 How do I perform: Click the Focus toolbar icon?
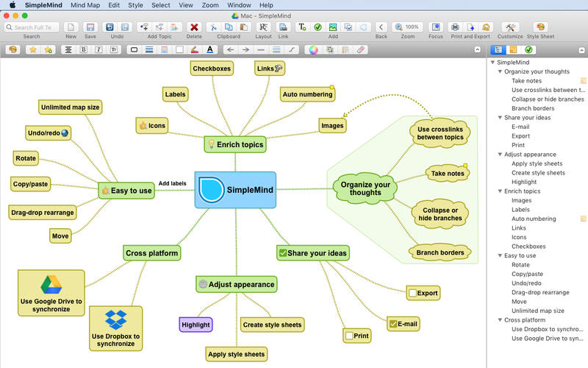tap(436, 27)
